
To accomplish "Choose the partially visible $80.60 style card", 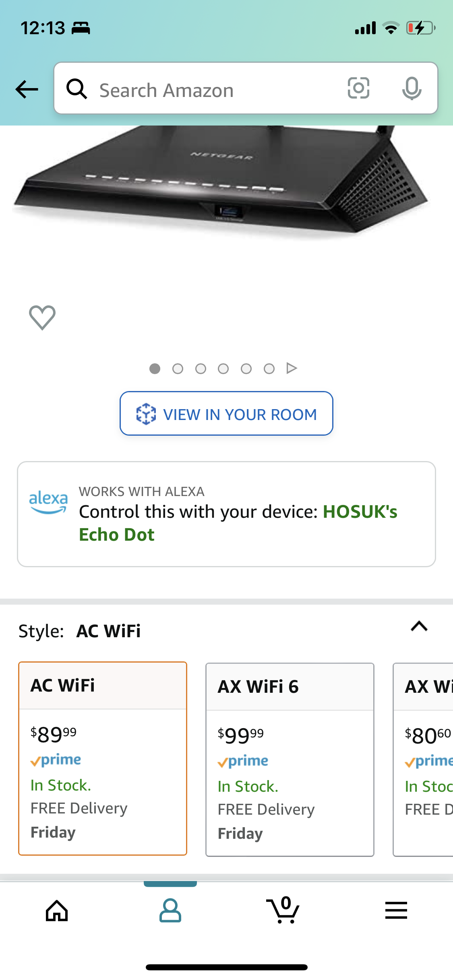I will (423, 760).
